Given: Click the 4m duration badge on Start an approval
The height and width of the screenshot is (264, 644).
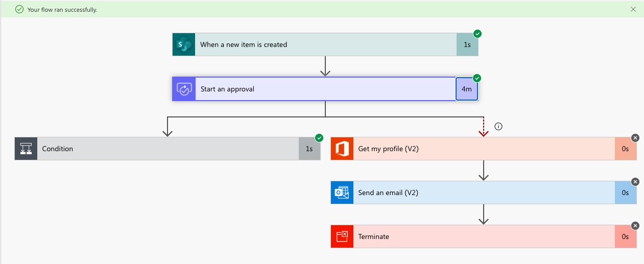Looking at the screenshot, I should point(467,89).
